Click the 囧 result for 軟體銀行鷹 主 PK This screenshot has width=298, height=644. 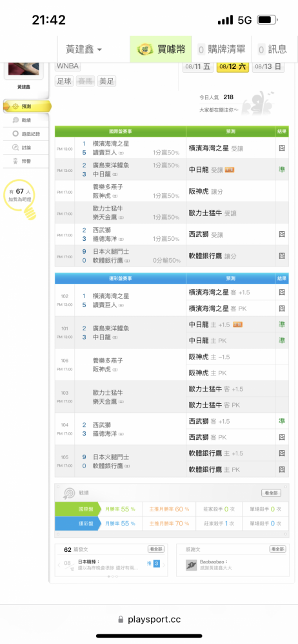click(x=282, y=469)
